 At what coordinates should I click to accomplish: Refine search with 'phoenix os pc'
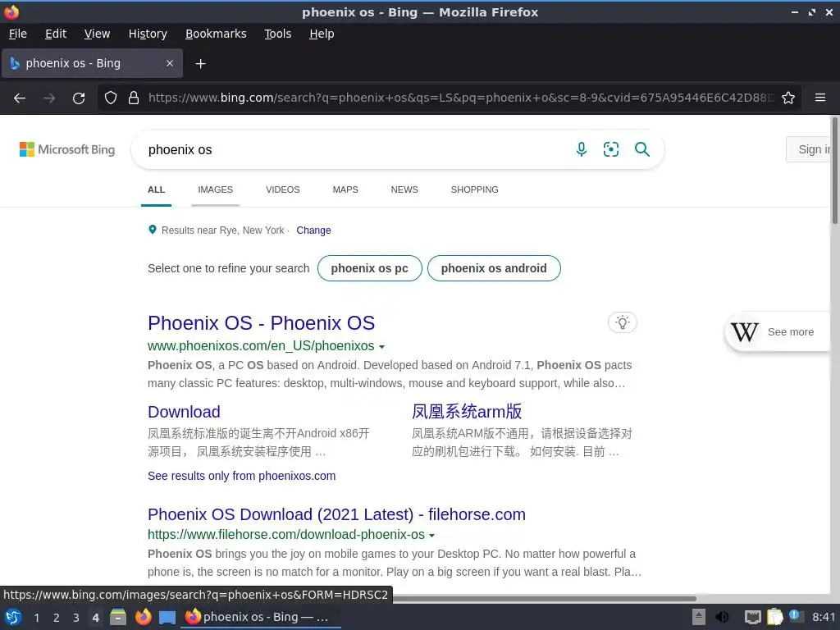tap(370, 268)
